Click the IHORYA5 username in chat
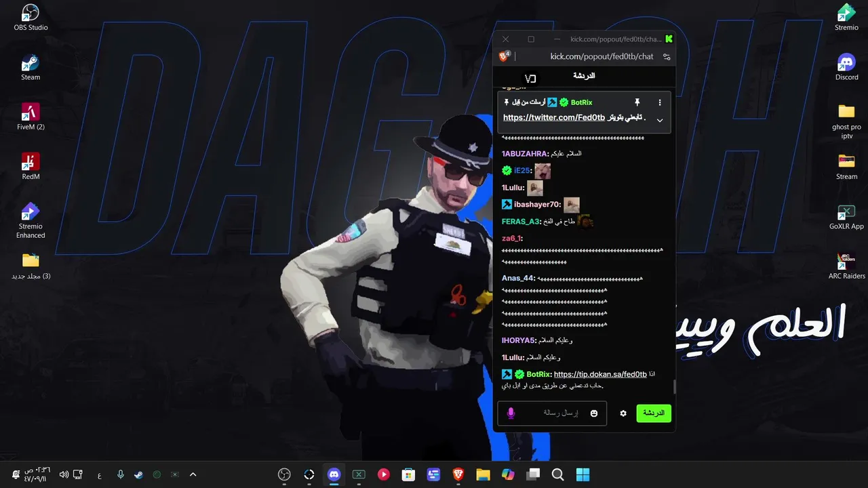The image size is (868, 488). 518,340
